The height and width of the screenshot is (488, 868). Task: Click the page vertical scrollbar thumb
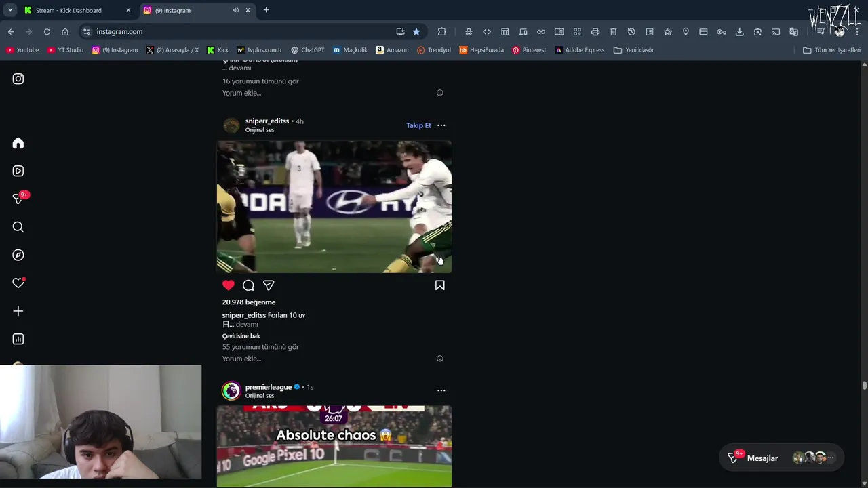[x=864, y=386]
